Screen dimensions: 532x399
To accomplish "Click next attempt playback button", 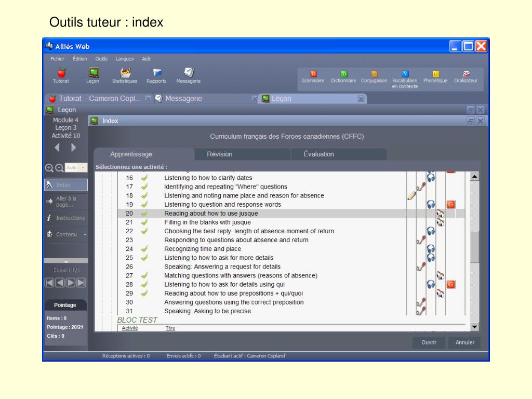I will point(70,283).
